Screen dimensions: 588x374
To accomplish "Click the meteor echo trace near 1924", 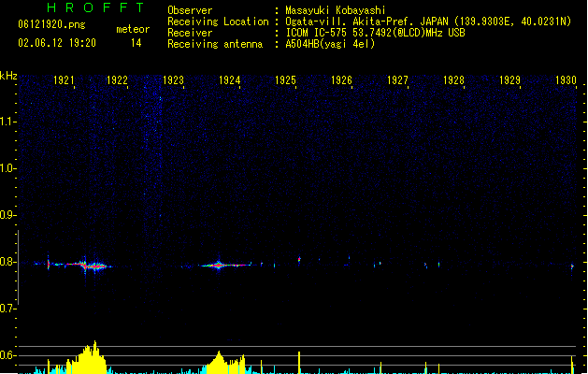I will 223,266.
